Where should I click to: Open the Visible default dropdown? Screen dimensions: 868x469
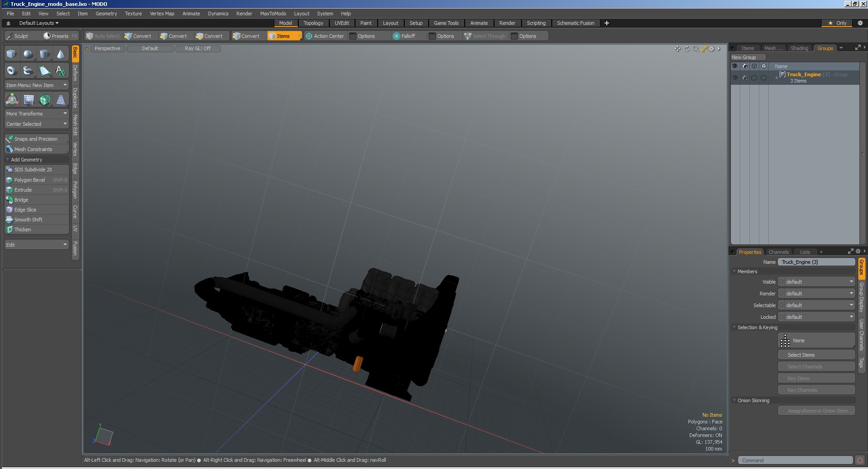[x=817, y=282]
